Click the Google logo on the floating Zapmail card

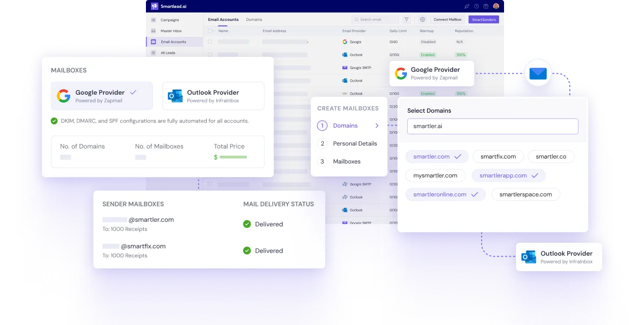[x=401, y=74]
